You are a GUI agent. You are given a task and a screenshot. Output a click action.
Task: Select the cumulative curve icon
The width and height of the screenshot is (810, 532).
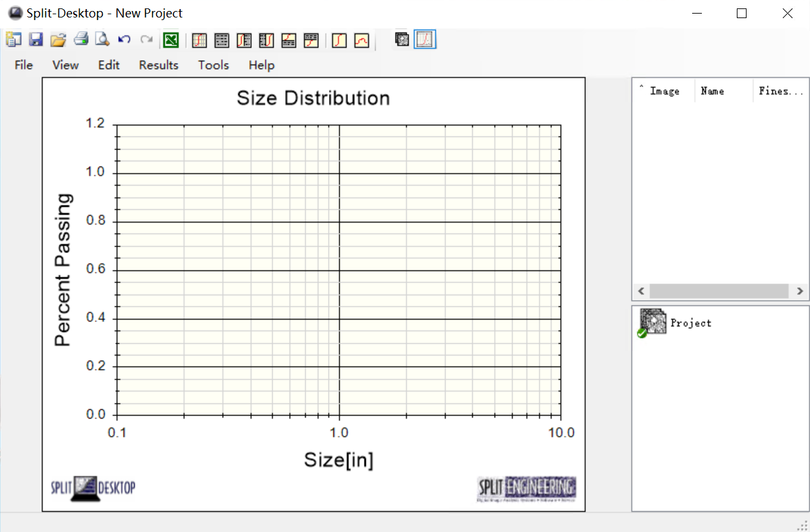click(x=339, y=40)
